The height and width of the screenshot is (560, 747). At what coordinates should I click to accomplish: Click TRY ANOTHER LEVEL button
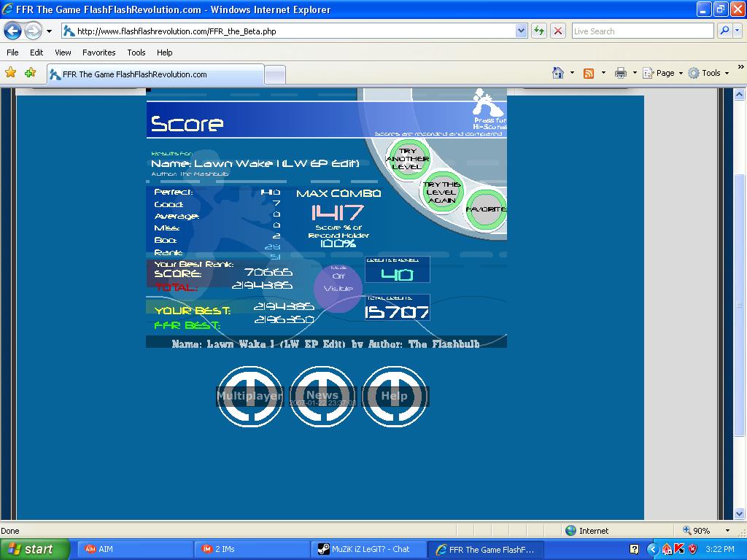click(x=407, y=158)
